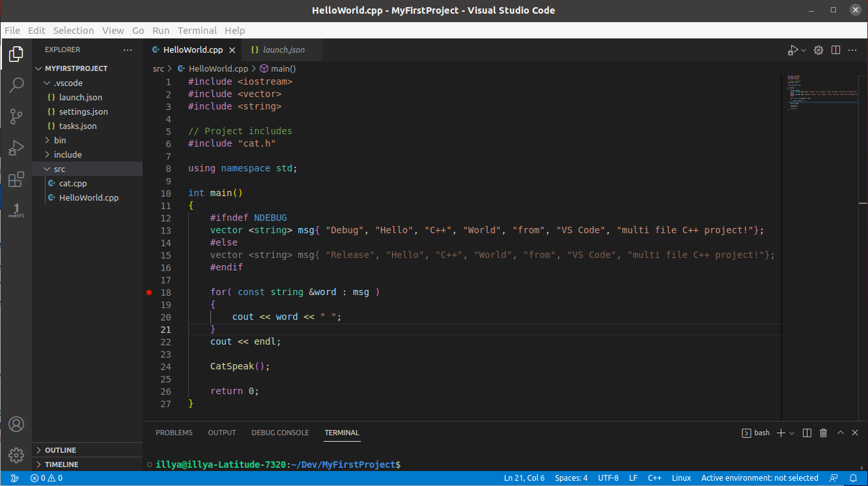
Task: Toggle the breakpoint on line 18
Action: coord(149,293)
